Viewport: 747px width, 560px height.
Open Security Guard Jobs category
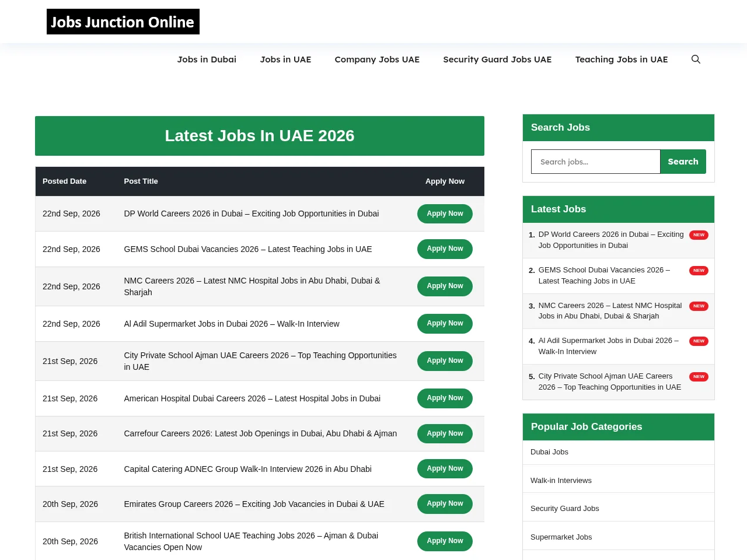click(565, 509)
